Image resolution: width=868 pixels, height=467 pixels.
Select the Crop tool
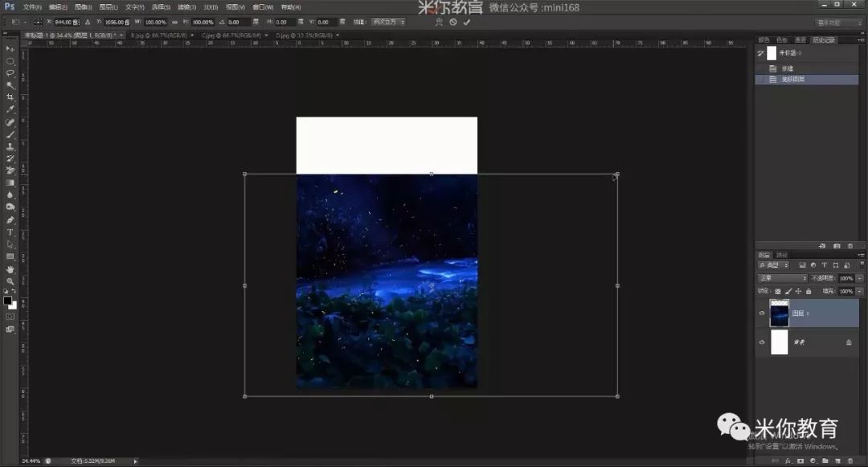[x=10, y=97]
